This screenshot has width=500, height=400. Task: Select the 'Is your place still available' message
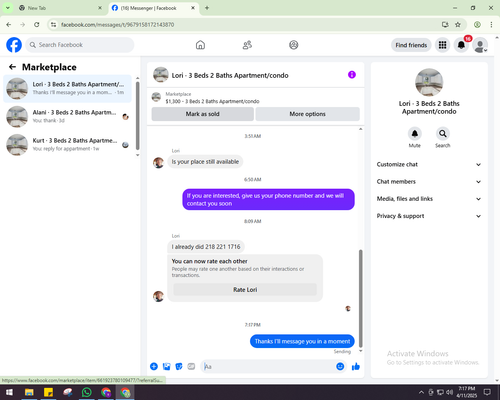[205, 162]
